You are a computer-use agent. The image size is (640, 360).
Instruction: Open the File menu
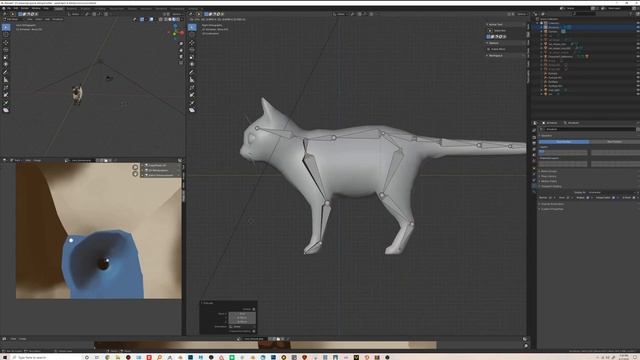9,8
